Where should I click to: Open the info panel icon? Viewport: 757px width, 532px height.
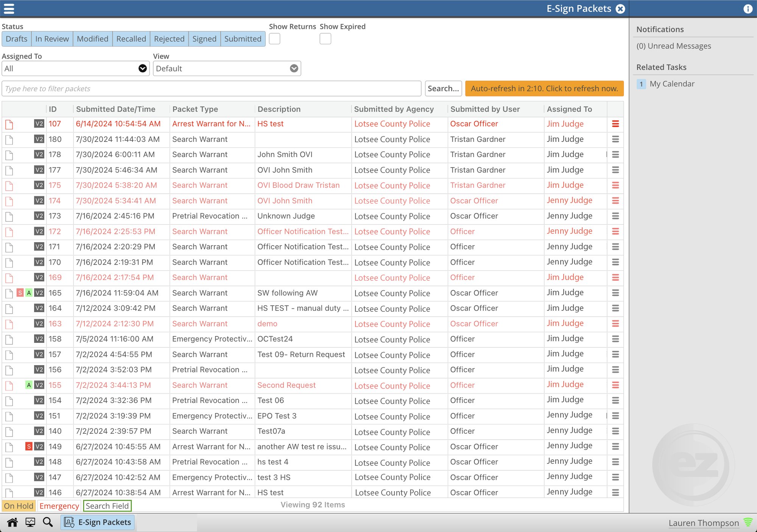point(748,9)
